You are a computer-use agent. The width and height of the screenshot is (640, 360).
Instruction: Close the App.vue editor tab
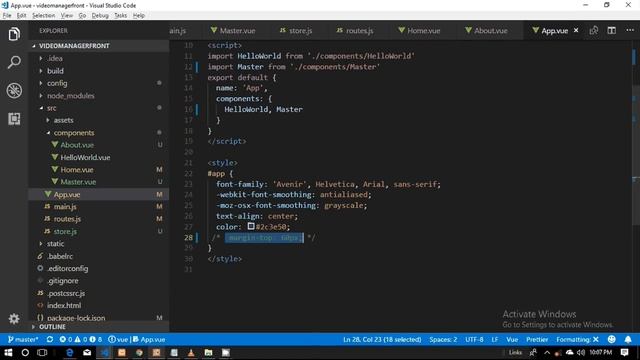(x=576, y=31)
